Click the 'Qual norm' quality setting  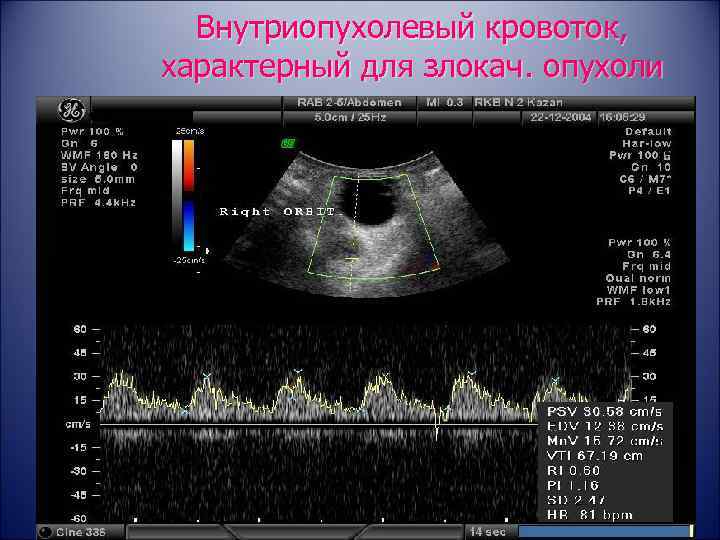click(638, 278)
